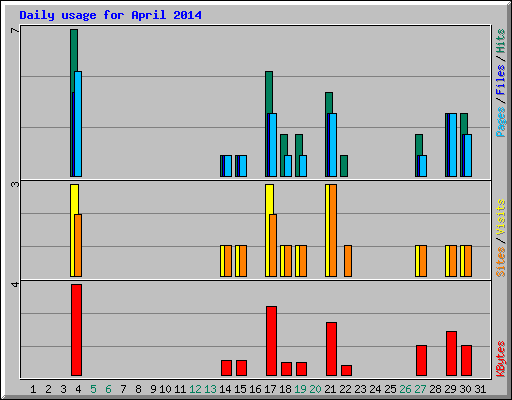Click the red KBytes bar for day 15
The width and height of the screenshot is (512, 400).
coord(241,368)
